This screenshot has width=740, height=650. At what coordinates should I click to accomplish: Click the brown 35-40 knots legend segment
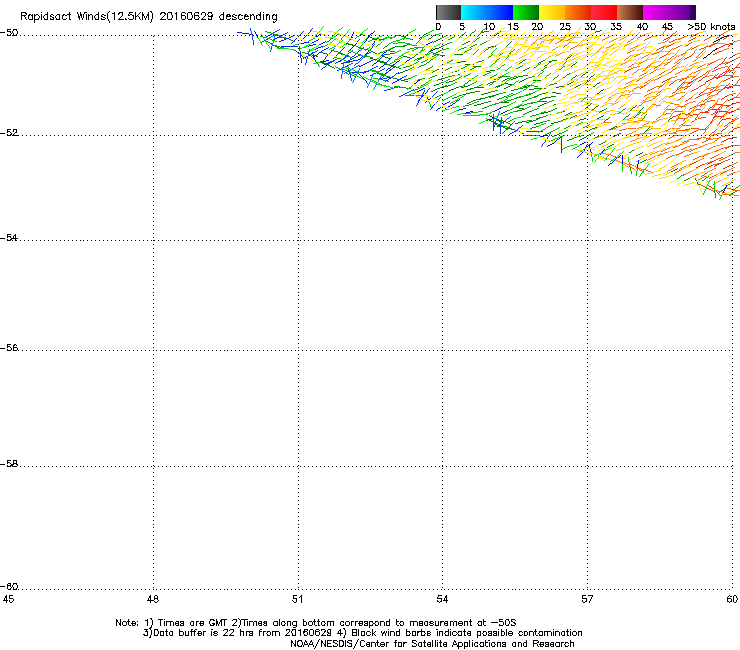pos(630,12)
